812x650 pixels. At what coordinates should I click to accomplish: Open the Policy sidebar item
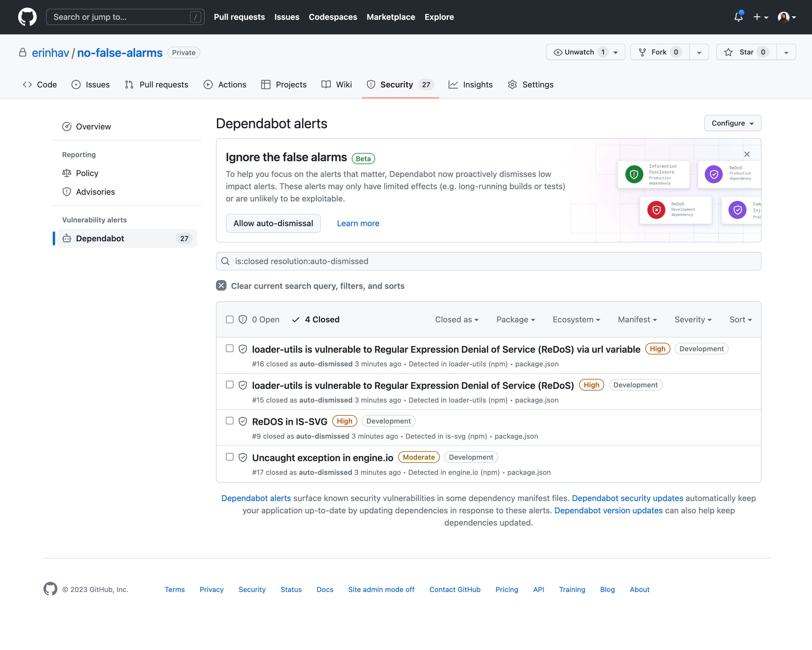point(127,173)
